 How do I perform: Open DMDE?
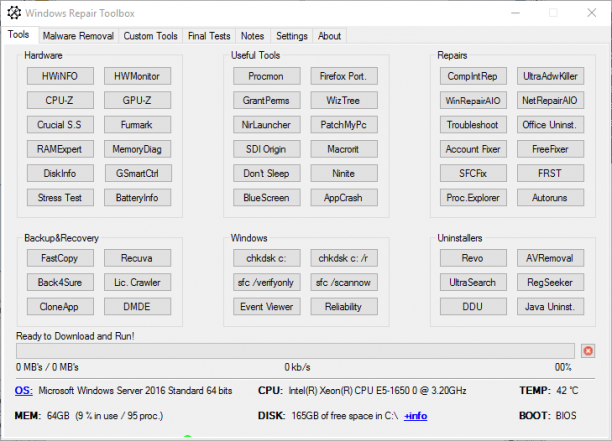137,306
